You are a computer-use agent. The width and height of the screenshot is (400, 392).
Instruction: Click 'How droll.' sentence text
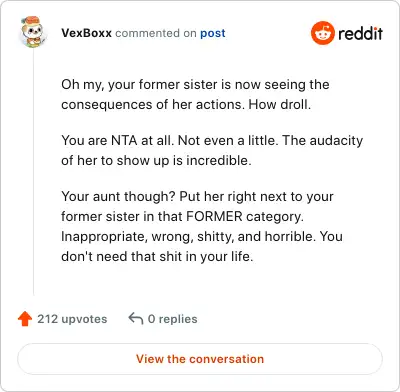[280, 105]
